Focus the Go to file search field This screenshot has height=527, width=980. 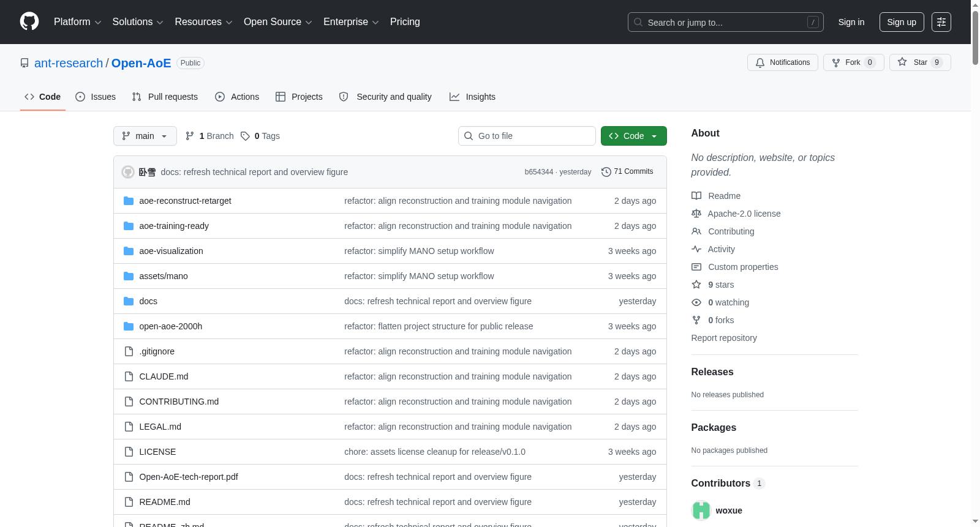(x=527, y=136)
